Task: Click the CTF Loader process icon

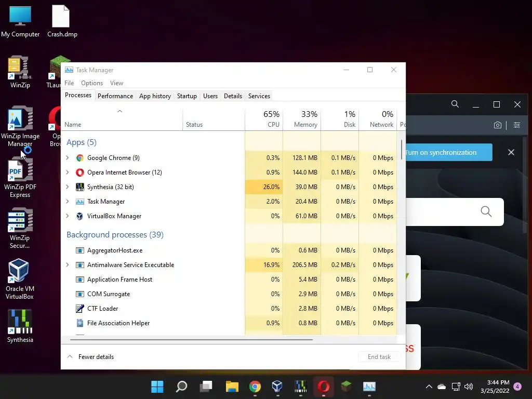Action: coord(79,309)
